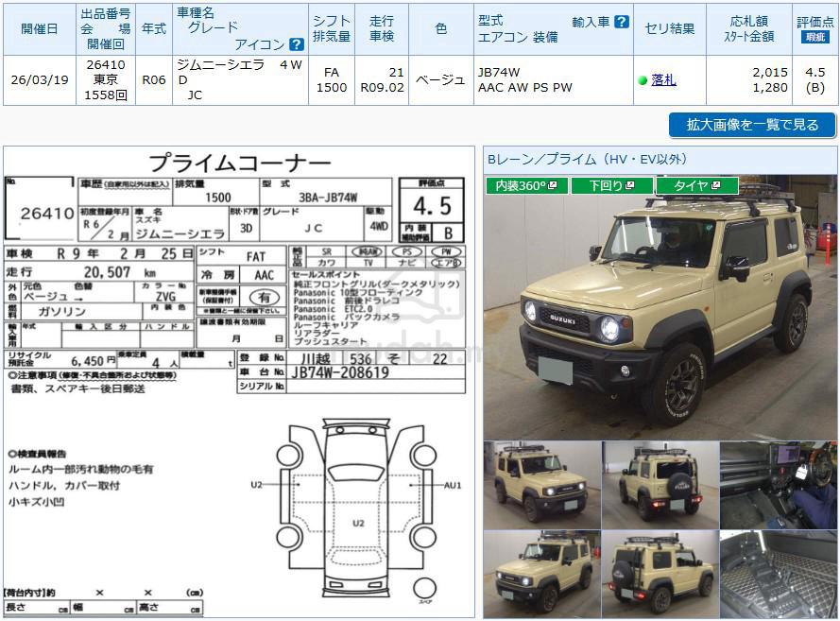Click the 年式 column header
This screenshot has width=840, height=621.
tap(154, 29)
